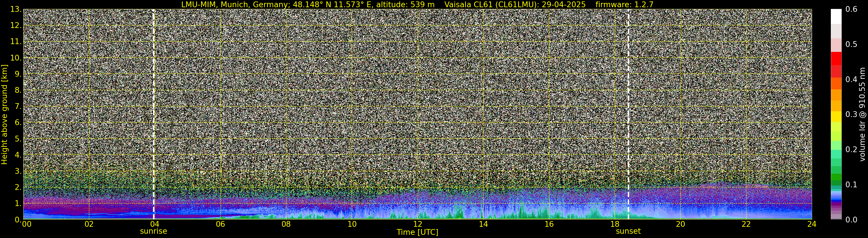This screenshot has width=868, height=238.
Task: Click the "7." height axis tick label
Action: 18,106
